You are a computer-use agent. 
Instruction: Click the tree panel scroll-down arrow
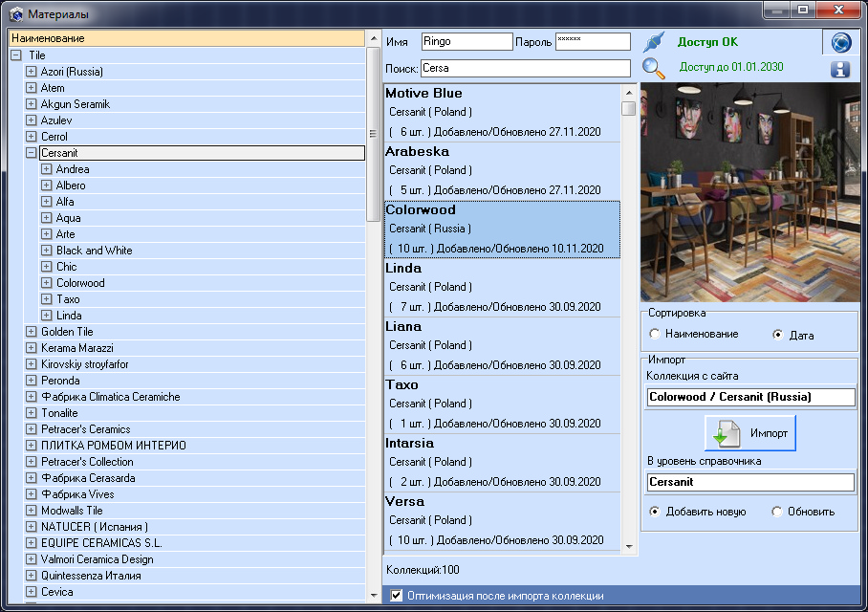[x=374, y=596]
